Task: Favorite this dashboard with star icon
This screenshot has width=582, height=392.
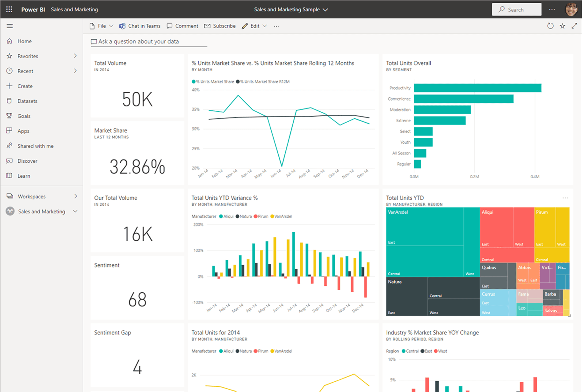Action: click(562, 26)
